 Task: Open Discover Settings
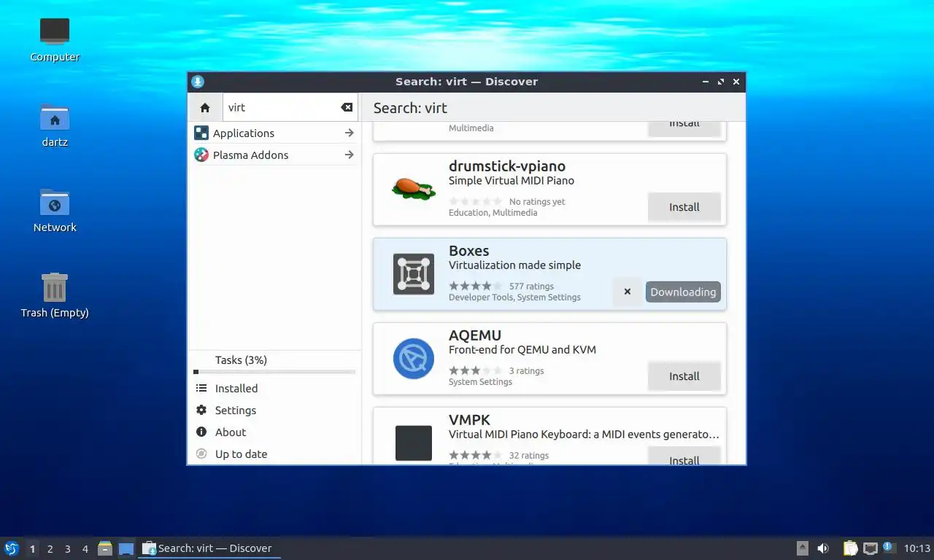[274, 410]
